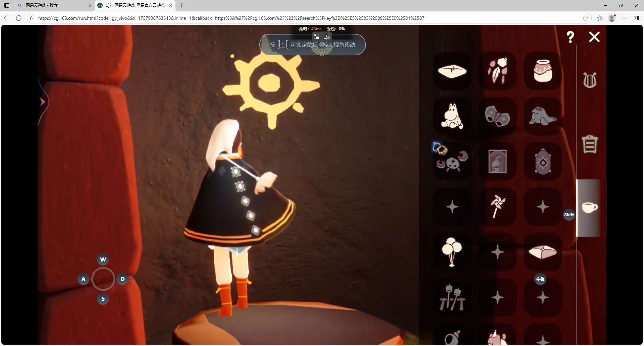The height and width of the screenshot is (346, 644).
Task: Select the empty star slot below the pinwheel
Action: pos(497,252)
